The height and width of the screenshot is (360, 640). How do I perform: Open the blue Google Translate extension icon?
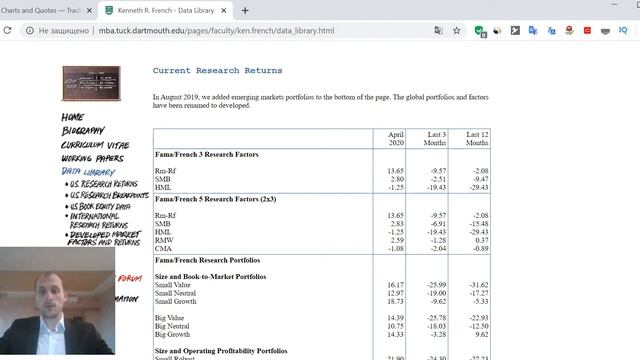tap(533, 30)
